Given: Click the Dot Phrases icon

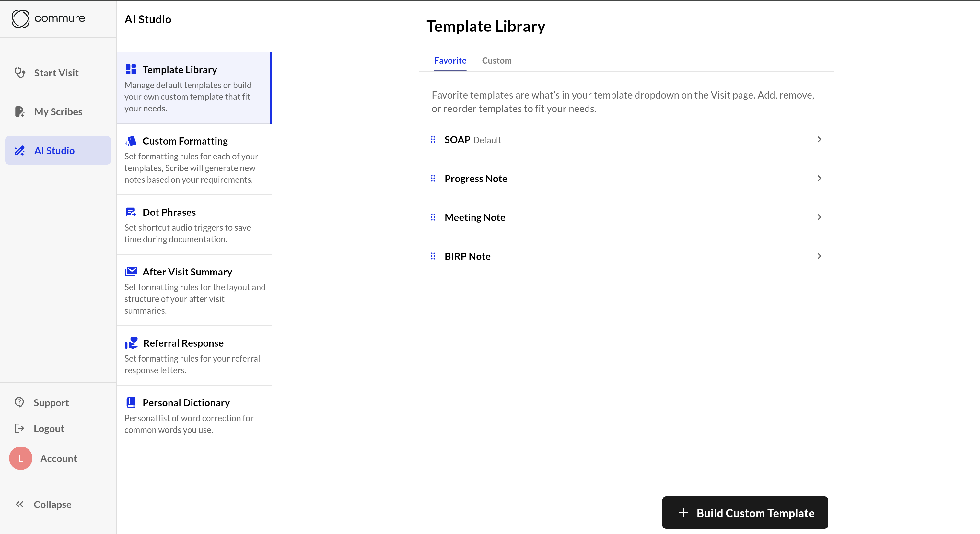Looking at the screenshot, I should click(x=131, y=212).
